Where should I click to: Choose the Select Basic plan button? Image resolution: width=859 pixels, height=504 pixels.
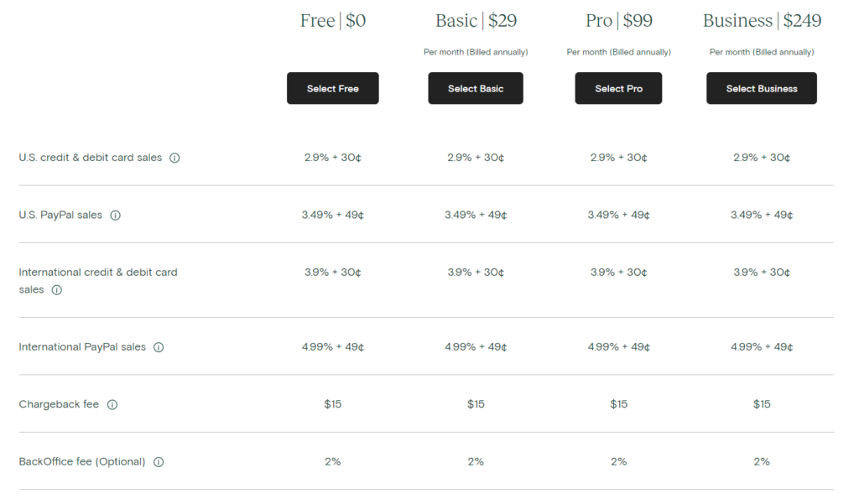476,88
